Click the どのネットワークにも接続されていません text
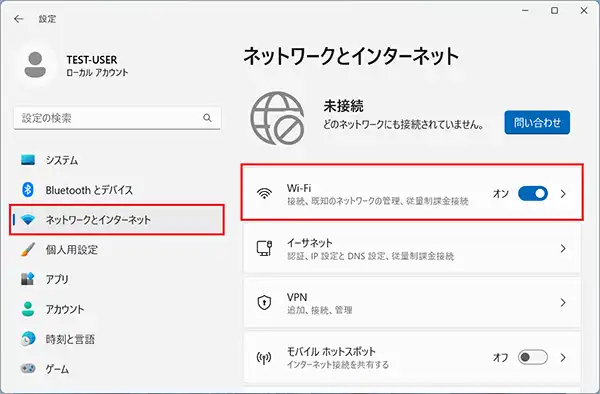 [404, 124]
